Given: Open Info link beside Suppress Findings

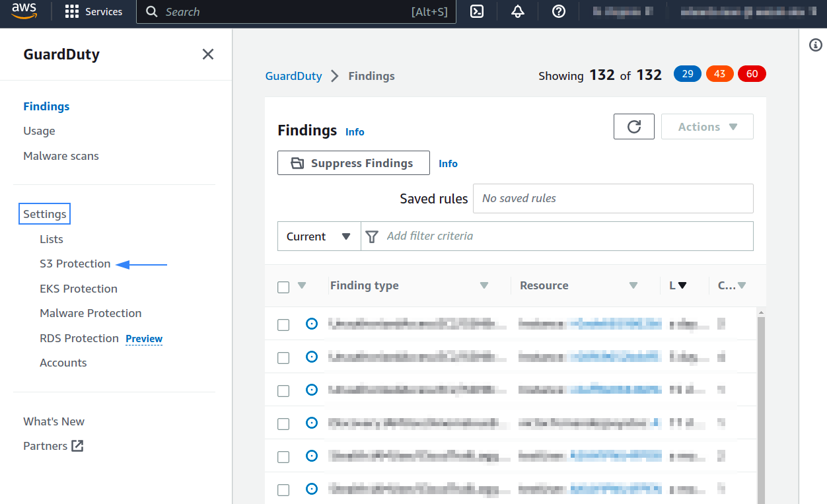Looking at the screenshot, I should (x=448, y=164).
